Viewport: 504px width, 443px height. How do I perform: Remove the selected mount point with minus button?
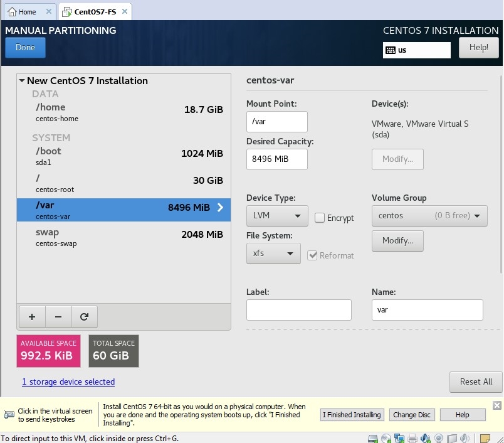(x=58, y=317)
